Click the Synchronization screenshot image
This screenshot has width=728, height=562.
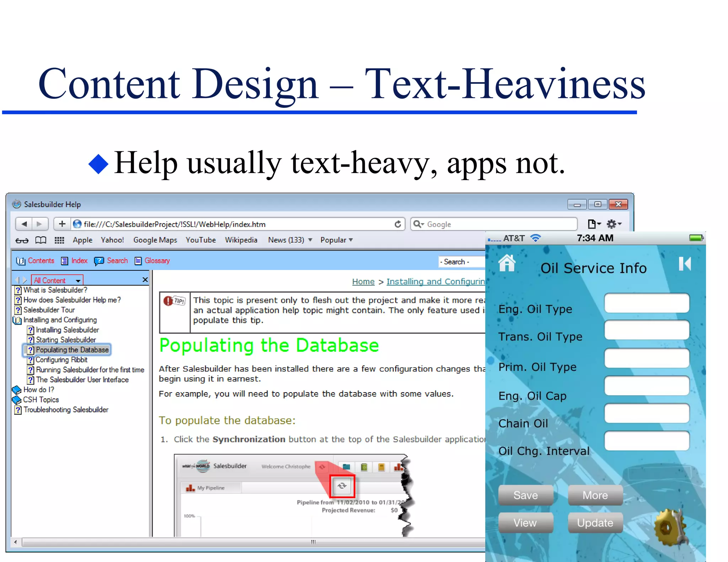click(x=294, y=495)
